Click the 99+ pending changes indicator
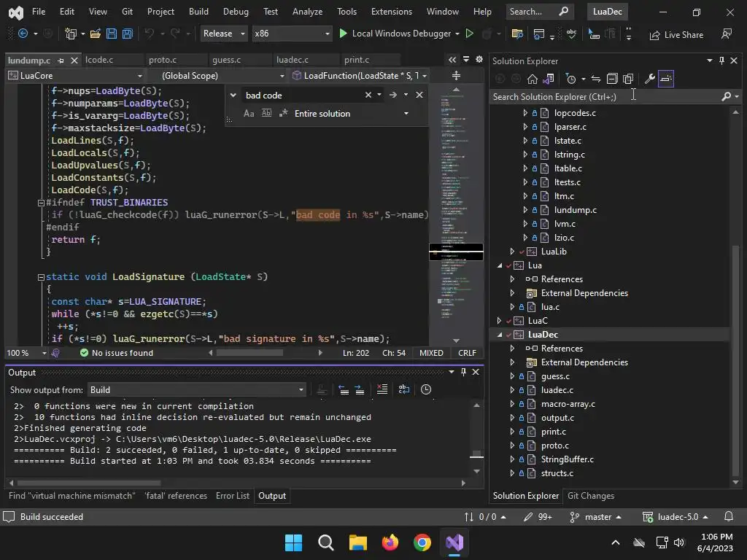The image size is (747, 560). pyautogui.click(x=538, y=517)
